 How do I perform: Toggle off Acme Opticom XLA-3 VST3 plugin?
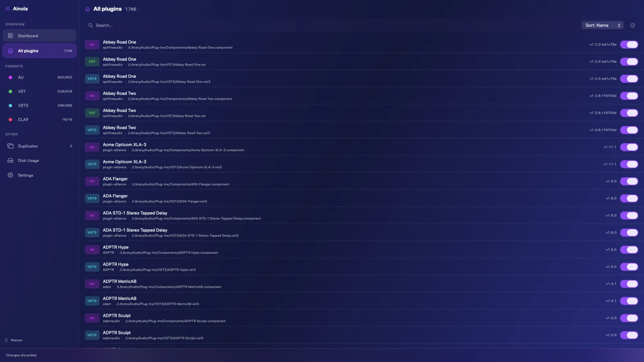(x=629, y=164)
